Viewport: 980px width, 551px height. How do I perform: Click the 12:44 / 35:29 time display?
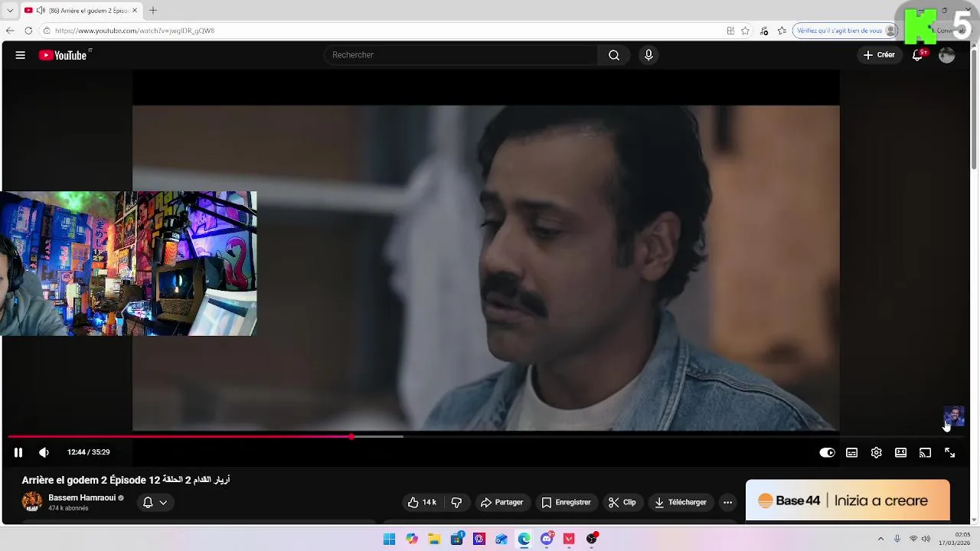click(88, 452)
